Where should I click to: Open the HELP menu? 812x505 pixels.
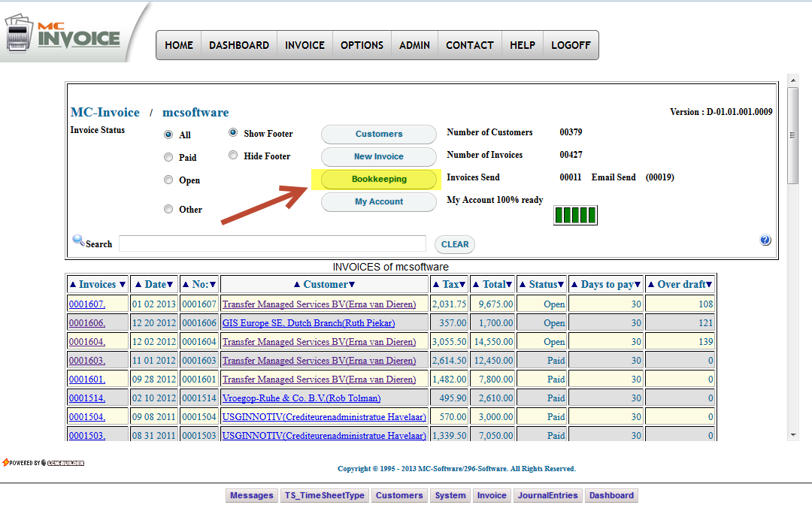(523, 45)
